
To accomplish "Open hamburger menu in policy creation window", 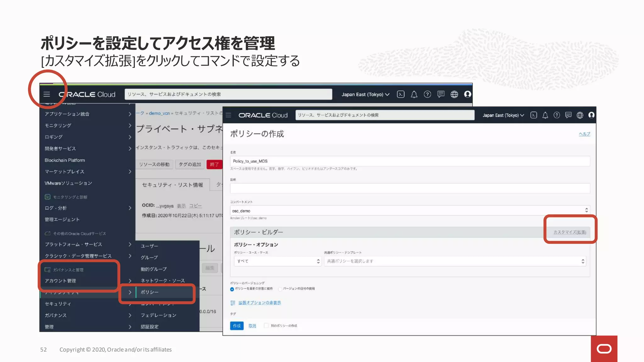I will (229, 115).
